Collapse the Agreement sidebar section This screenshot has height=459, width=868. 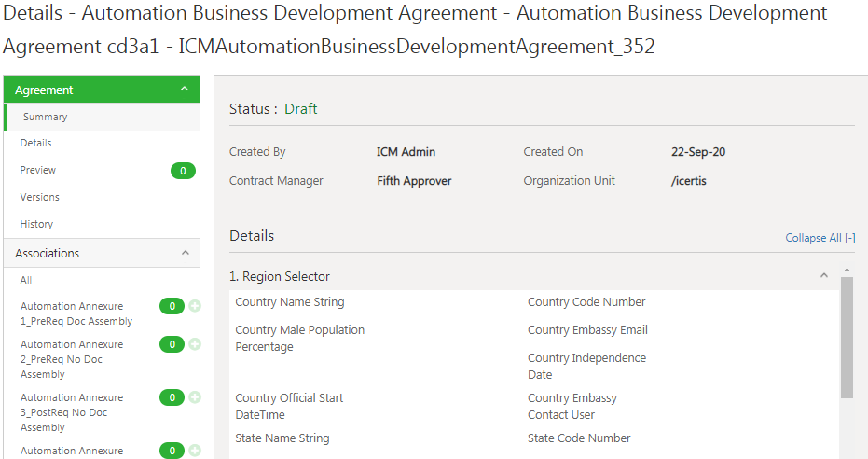(x=185, y=90)
